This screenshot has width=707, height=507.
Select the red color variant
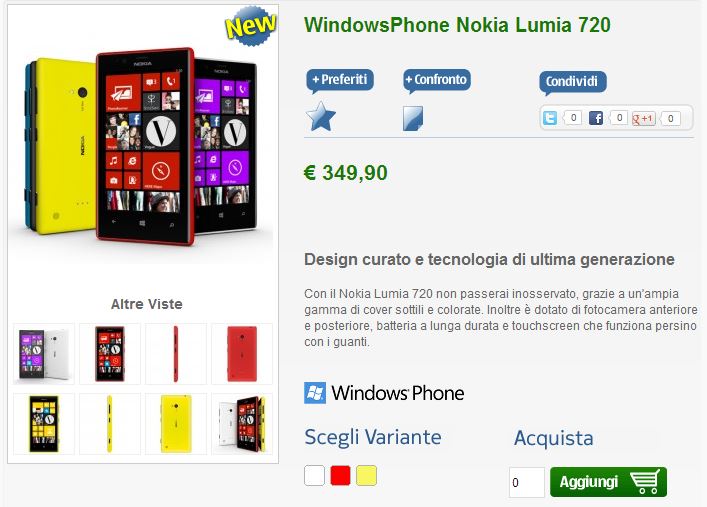coord(340,476)
